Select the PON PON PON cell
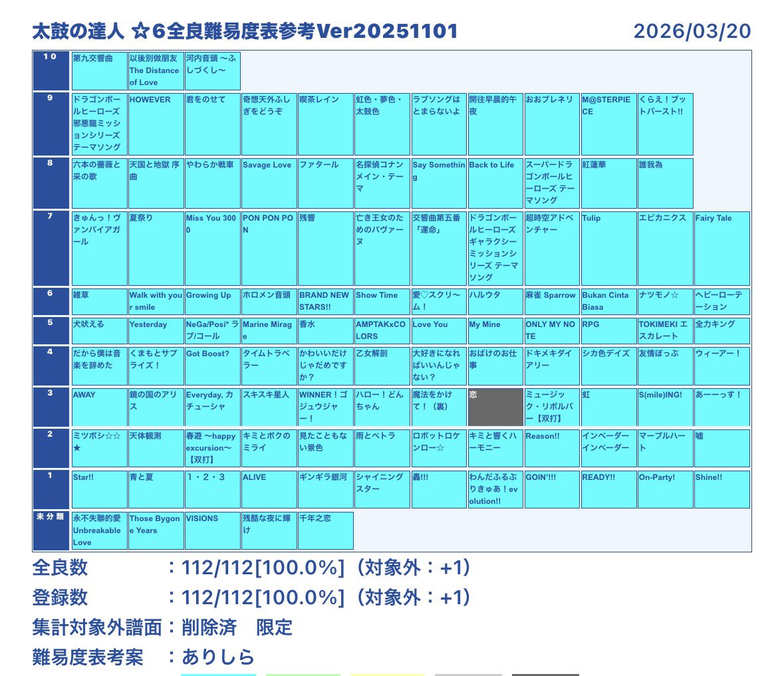This screenshot has height=676, width=784. coord(269,249)
